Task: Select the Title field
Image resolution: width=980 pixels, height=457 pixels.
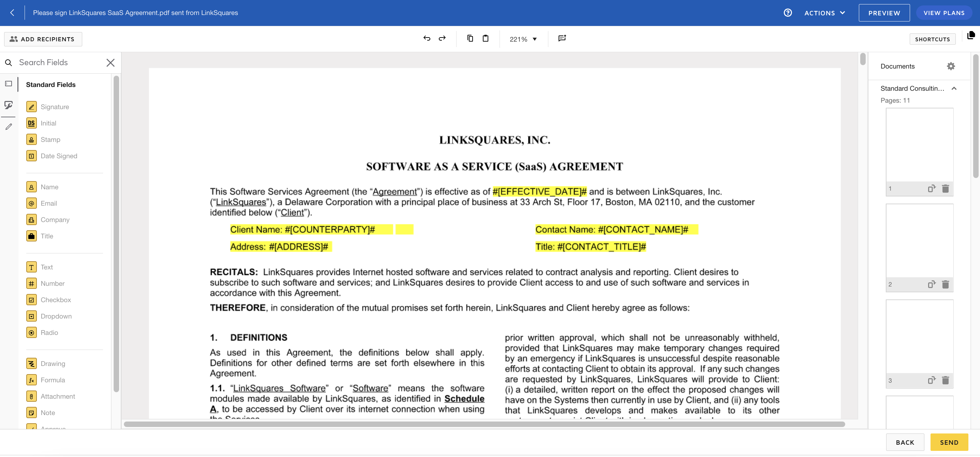Action: [40, 236]
